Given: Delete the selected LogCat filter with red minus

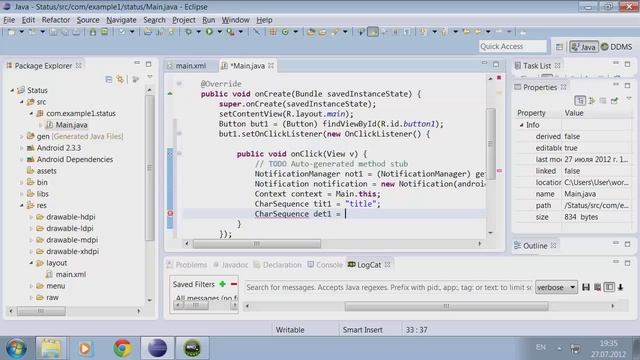Looking at the screenshot, I should (x=234, y=284).
